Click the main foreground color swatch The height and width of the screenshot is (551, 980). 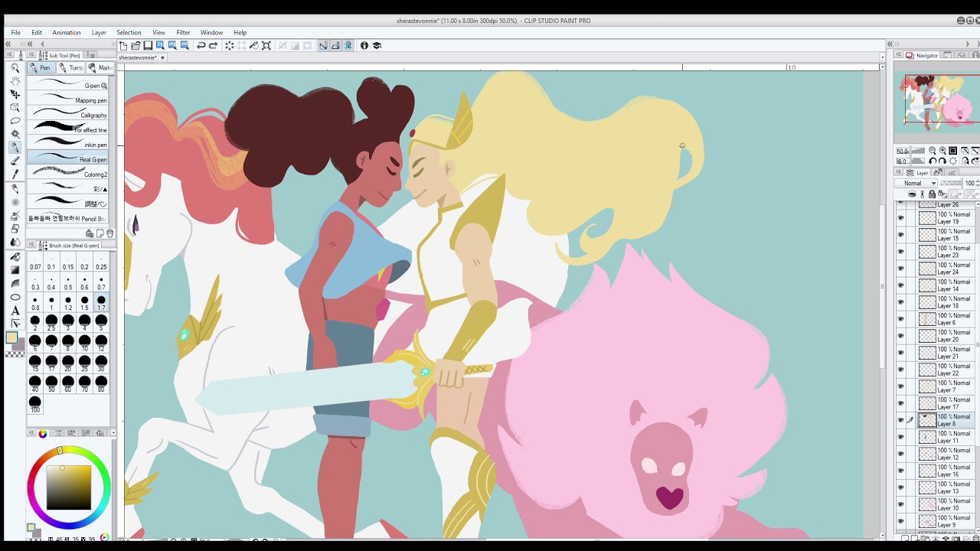click(12, 337)
